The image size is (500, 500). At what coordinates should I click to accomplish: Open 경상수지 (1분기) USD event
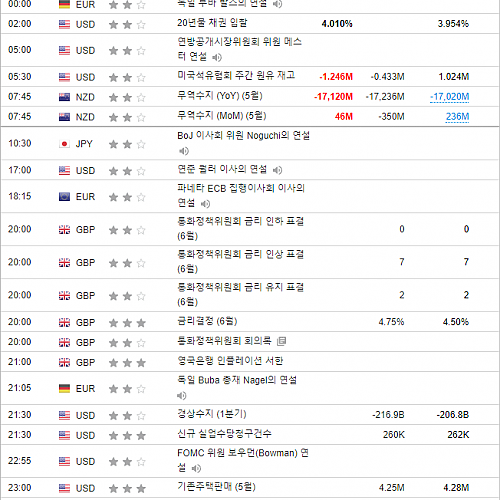212,414
